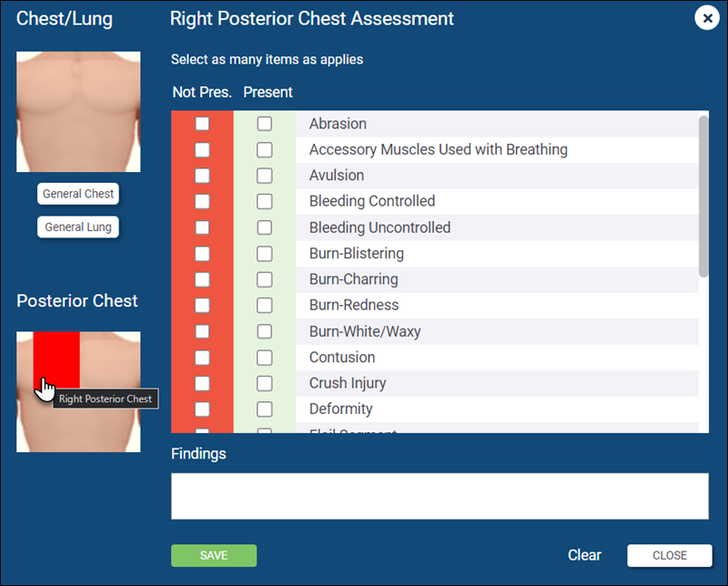Check Present for Abrasion
Viewport: 728px width, 586px height.
click(265, 124)
